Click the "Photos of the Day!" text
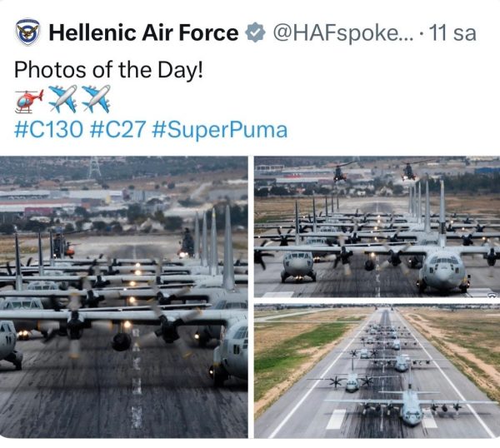This screenshot has height=448, width=500. pos(108,69)
